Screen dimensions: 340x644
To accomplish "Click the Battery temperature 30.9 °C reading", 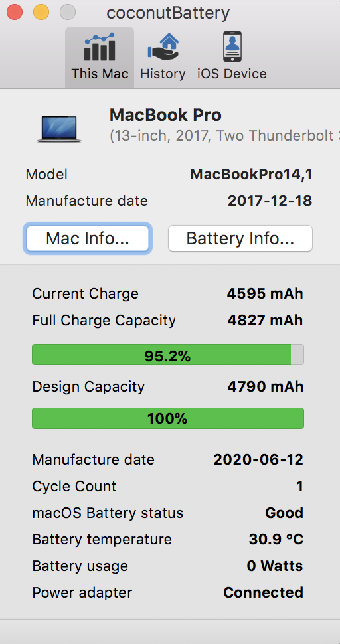I will pyautogui.click(x=276, y=539).
